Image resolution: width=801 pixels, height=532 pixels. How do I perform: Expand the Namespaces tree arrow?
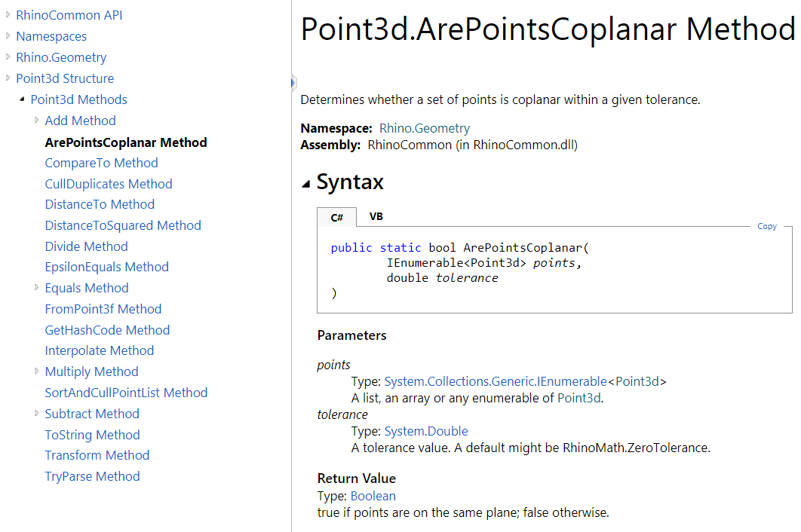[8, 36]
